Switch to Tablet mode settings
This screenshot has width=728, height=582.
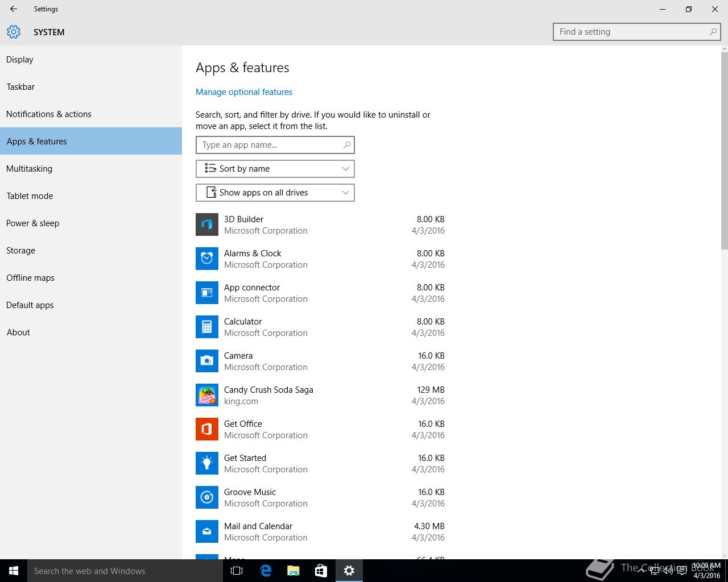click(91, 196)
